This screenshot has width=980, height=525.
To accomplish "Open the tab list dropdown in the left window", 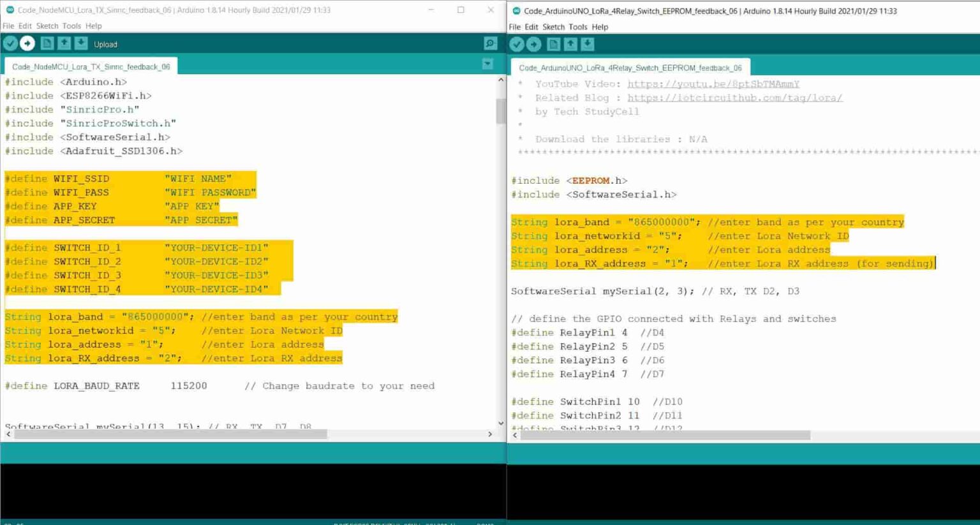I will (x=487, y=64).
